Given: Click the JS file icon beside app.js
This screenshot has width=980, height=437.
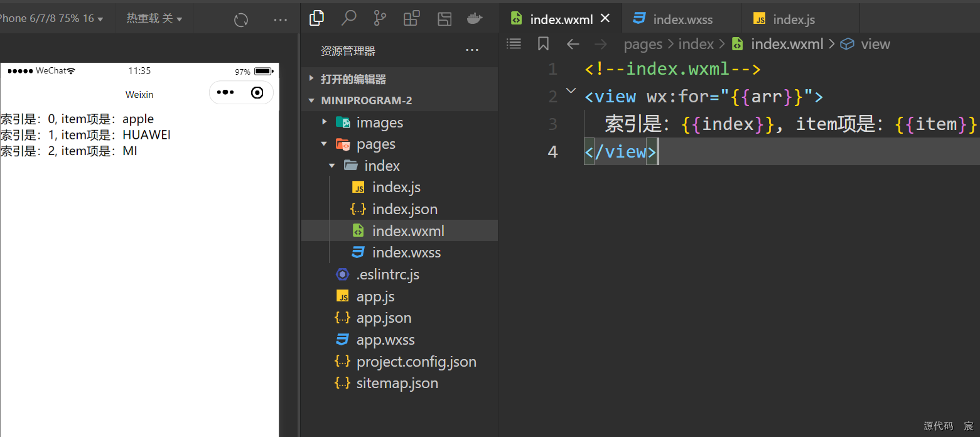Looking at the screenshot, I should pyautogui.click(x=343, y=296).
